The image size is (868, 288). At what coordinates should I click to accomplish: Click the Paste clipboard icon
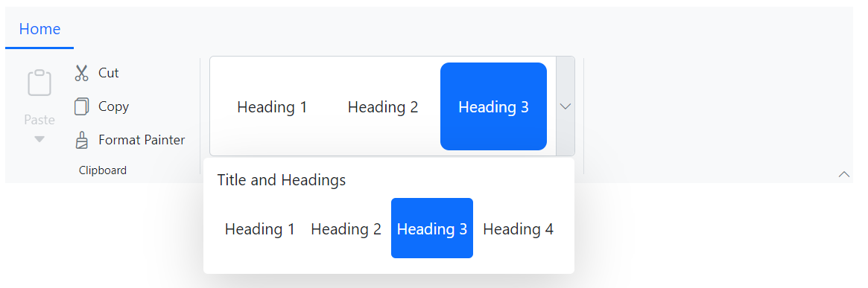[x=39, y=83]
